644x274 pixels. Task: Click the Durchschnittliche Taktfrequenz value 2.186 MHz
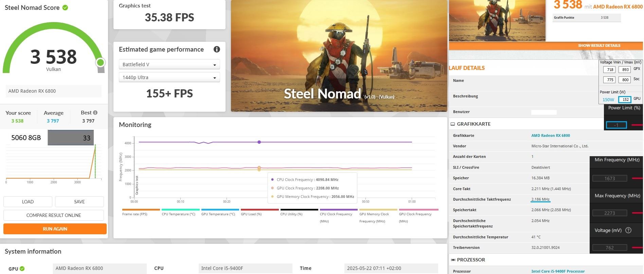[x=540, y=199]
